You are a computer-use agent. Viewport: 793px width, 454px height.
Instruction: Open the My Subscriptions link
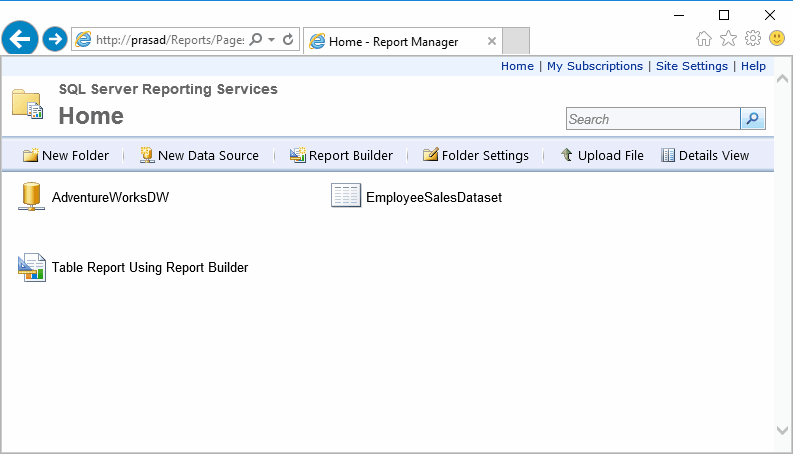pyautogui.click(x=595, y=66)
